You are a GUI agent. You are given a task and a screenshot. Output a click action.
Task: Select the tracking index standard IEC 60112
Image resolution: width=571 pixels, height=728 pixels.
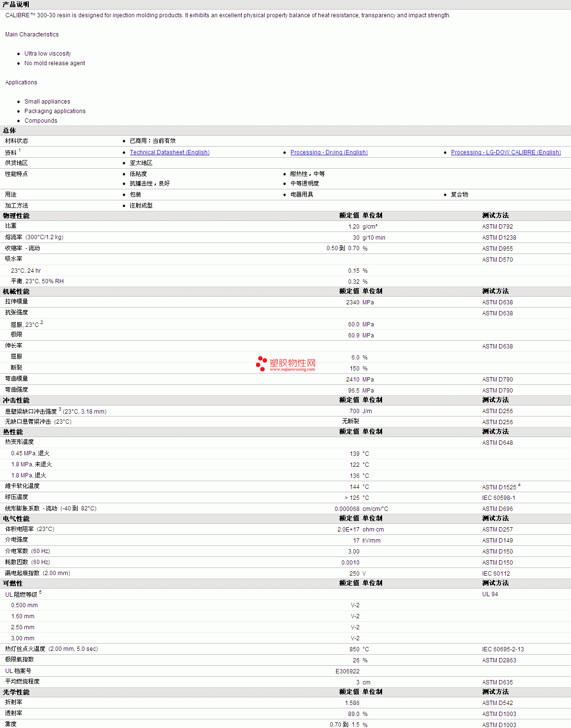pyautogui.click(x=496, y=574)
